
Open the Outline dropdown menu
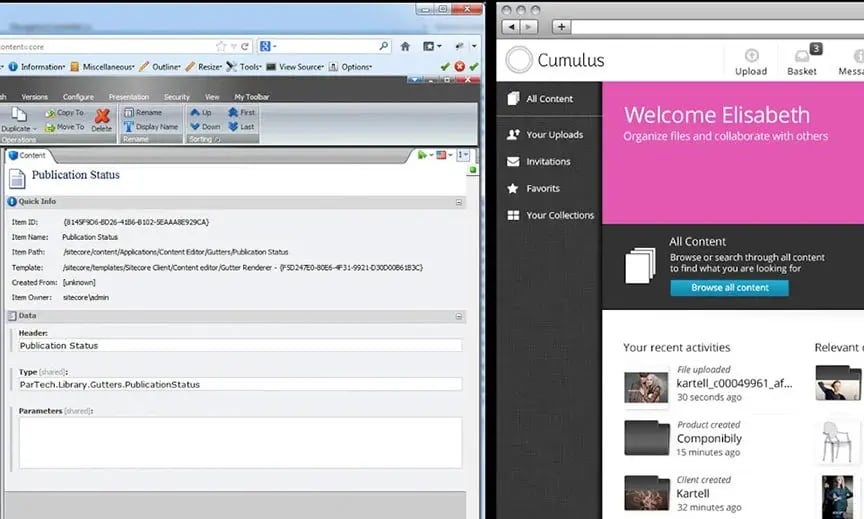point(160,67)
